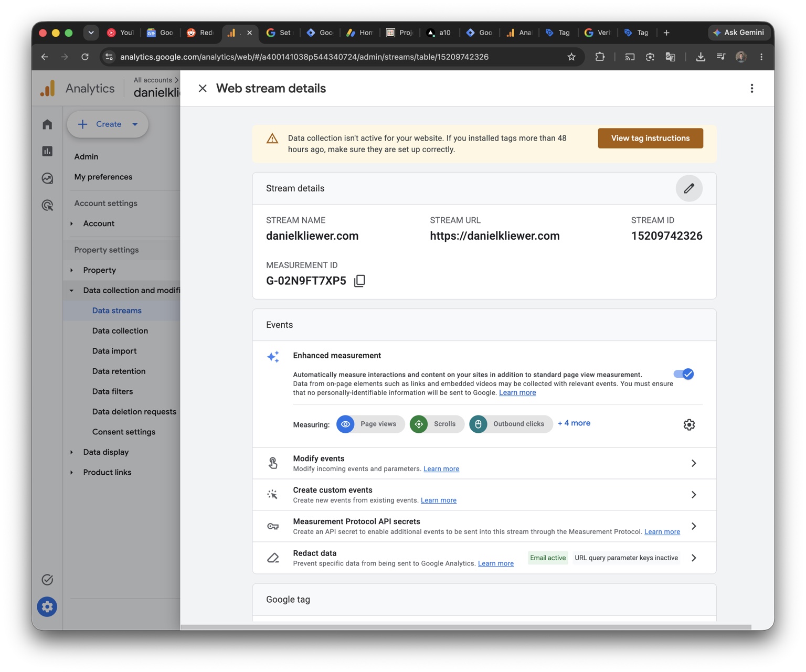Click the Ask Gemini button
The height and width of the screenshot is (672, 806).
pos(740,33)
